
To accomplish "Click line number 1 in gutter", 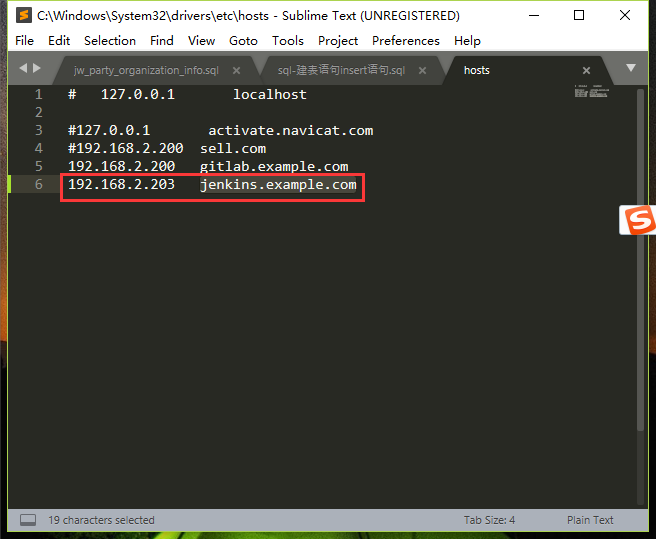I will pyautogui.click(x=38, y=95).
